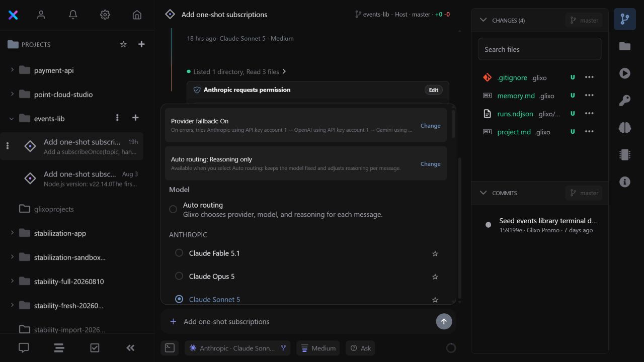This screenshot has width=644, height=362.
Task: Click the star icon beside PROJECTS
Action: click(x=123, y=44)
